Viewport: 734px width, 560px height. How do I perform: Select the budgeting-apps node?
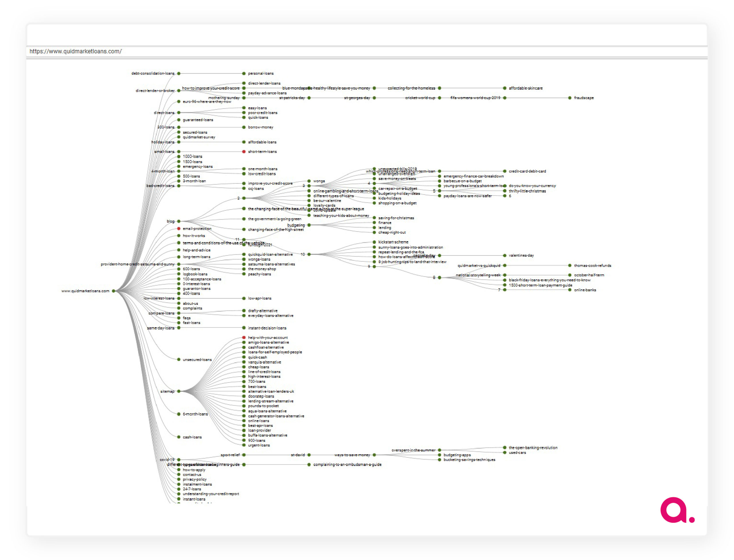(x=439, y=455)
